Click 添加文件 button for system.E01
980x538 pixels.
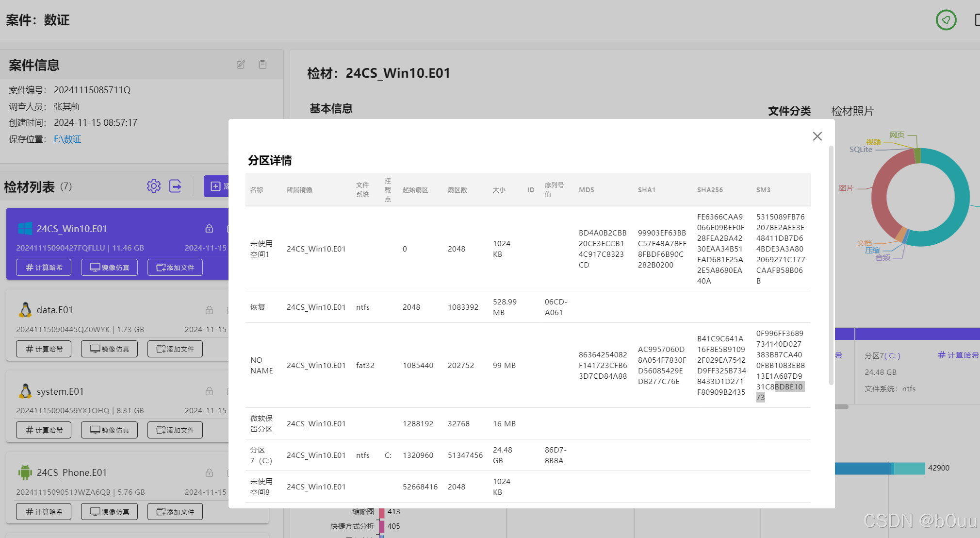point(175,430)
